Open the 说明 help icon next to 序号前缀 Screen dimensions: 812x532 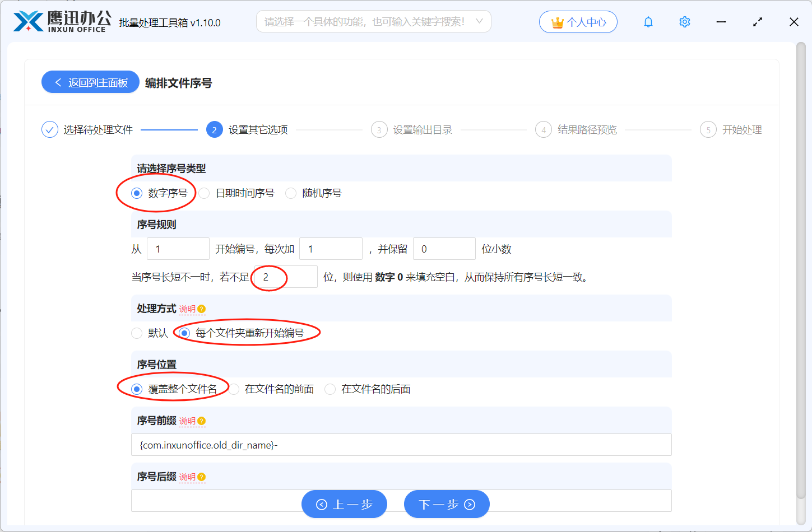pos(202,421)
